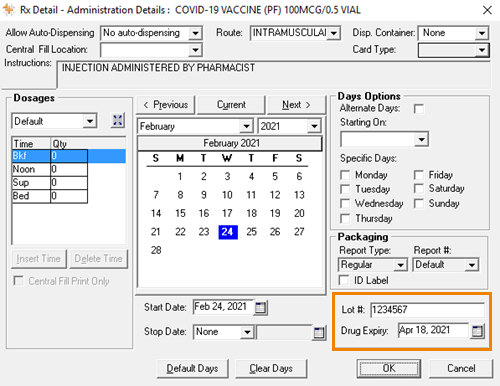500x386 pixels.
Task: Select day 25 in the calendar
Action: 252,232
